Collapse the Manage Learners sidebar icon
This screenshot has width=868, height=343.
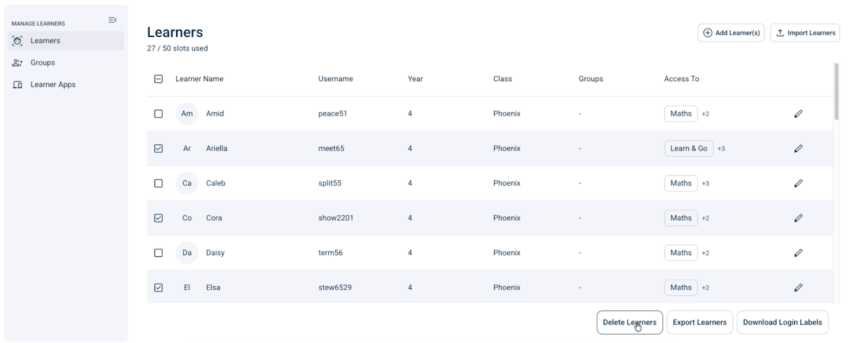112,20
